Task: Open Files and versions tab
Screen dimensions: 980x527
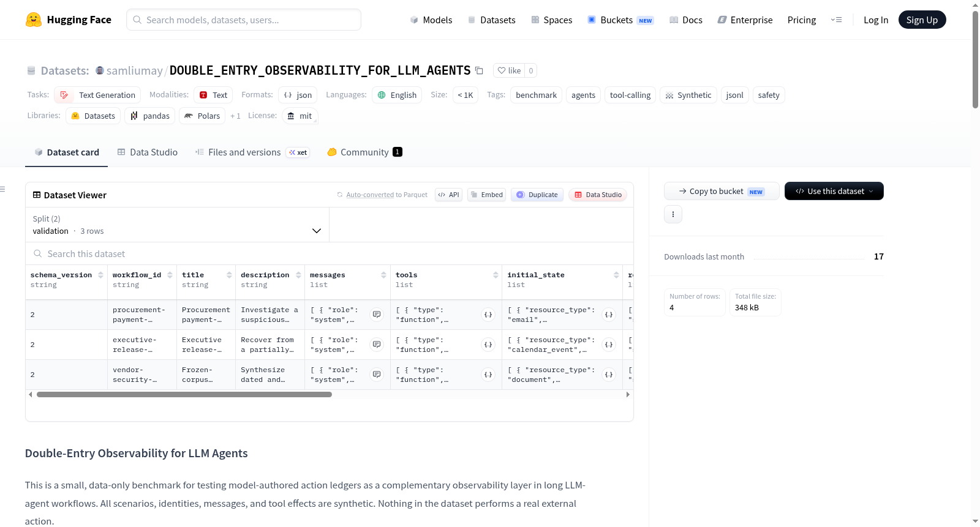Action: click(x=252, y=152)
